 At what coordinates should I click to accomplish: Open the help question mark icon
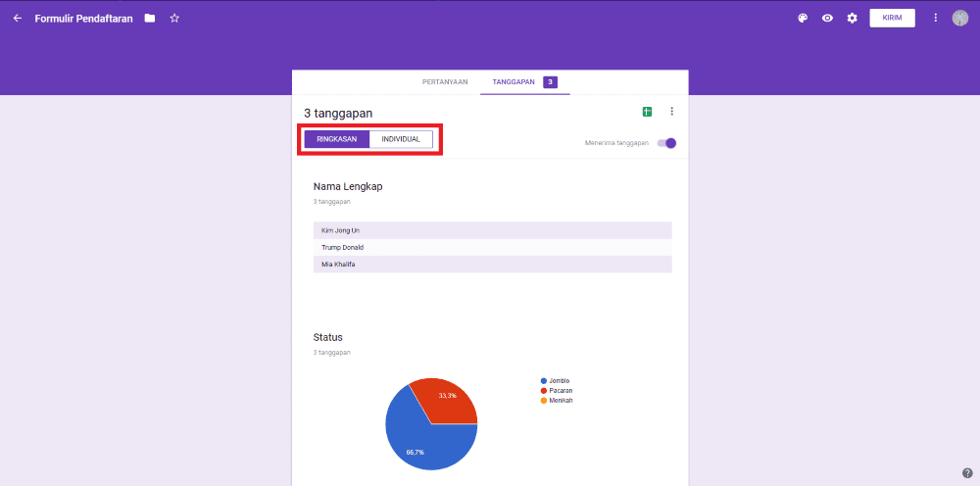click(967, 473)
